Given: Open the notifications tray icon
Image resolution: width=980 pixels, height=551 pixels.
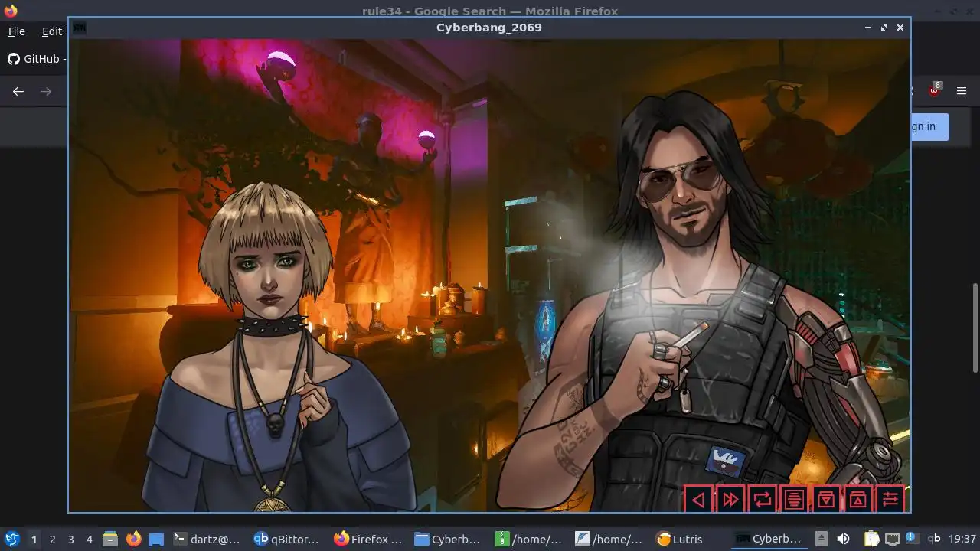Looking at the screenshot, I should click(912, 537).
